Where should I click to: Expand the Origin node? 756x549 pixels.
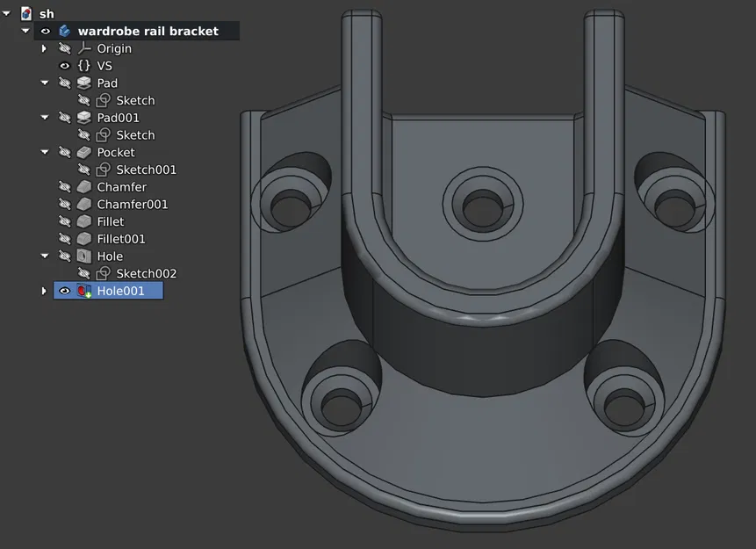coord(45,48)
